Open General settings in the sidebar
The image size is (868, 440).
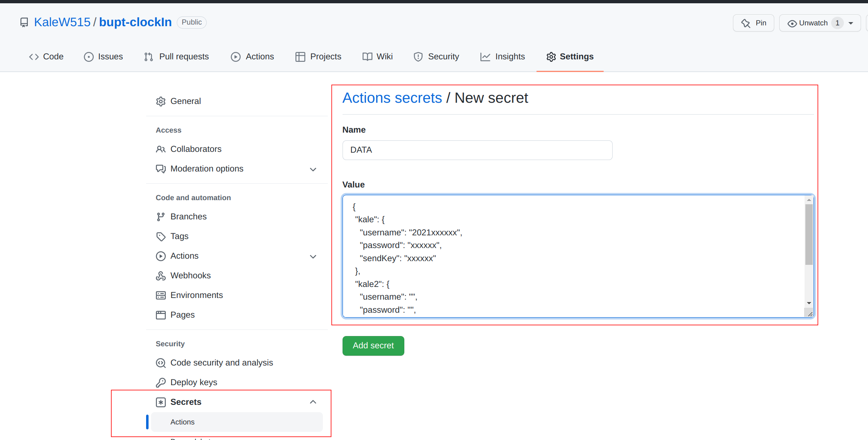(x=237, y=101)
